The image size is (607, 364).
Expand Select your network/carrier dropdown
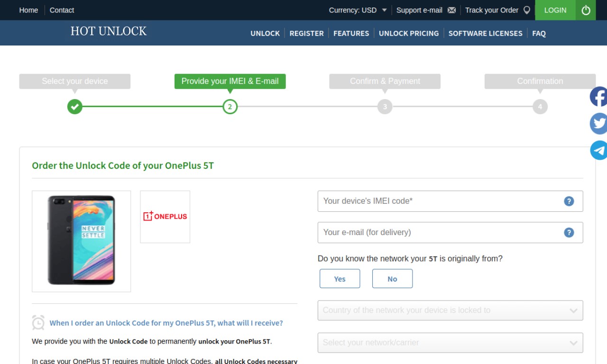click(x=450, y=343)
